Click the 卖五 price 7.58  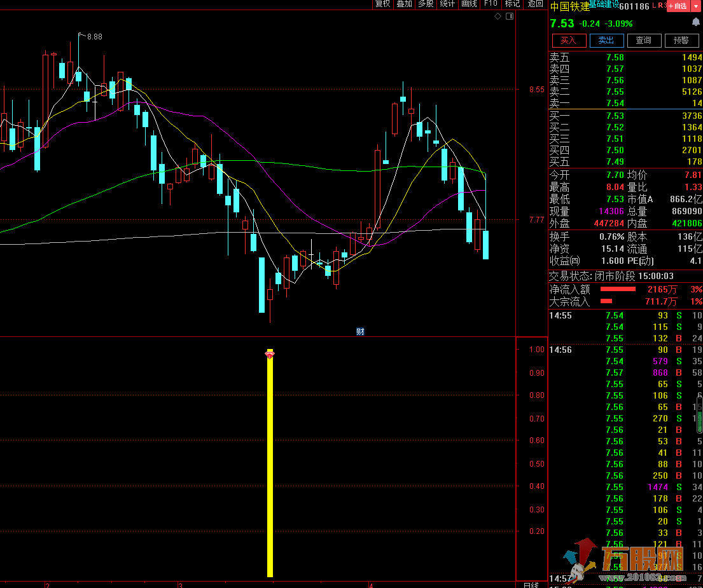pos(615,57)
